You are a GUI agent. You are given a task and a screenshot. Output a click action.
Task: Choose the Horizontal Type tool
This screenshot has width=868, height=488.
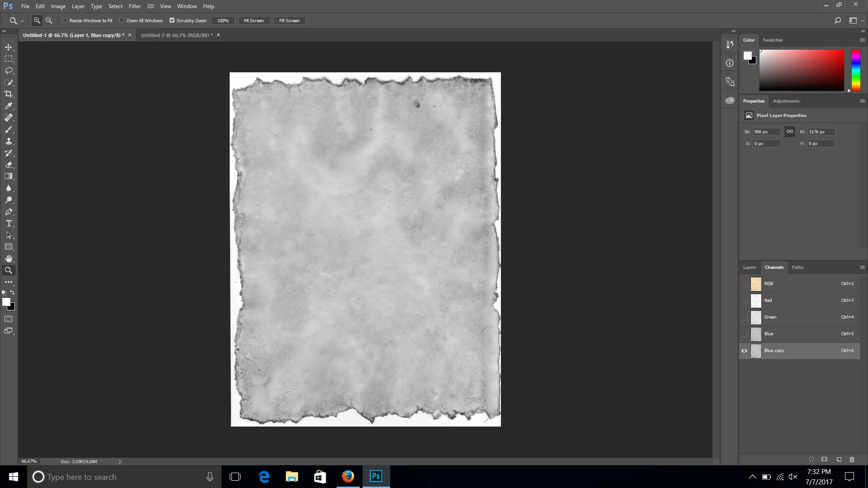9,223
